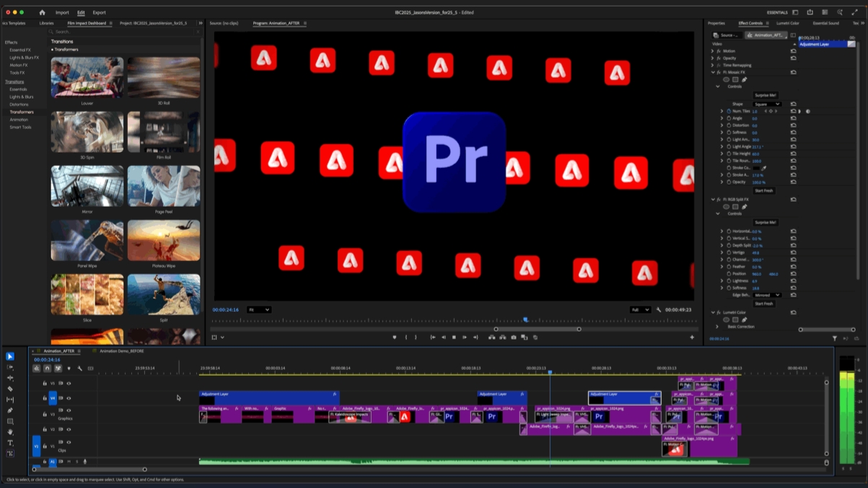Viewport: 868px width, 488px height.
Task: Expand the Motion effect properties
Action: [712, 51]
